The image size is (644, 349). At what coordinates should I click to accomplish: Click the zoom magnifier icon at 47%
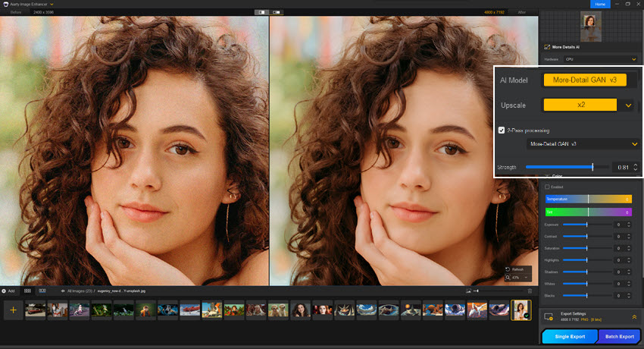click(x=508, y=278)
